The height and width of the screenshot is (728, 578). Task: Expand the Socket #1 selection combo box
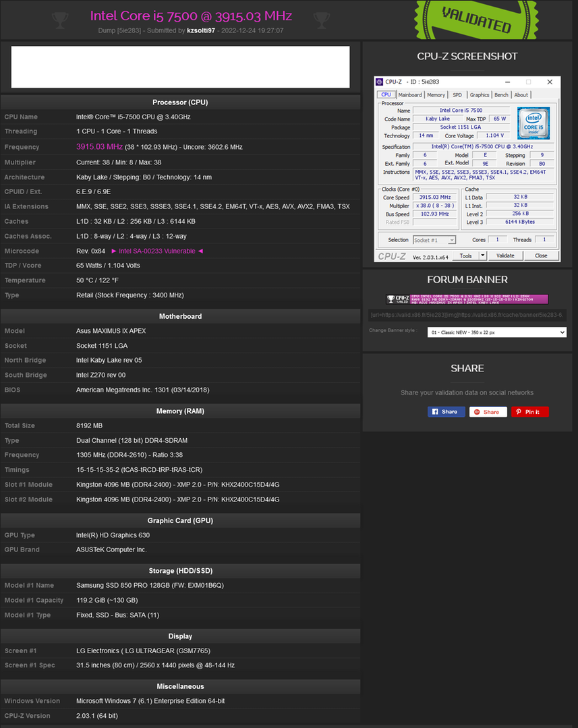(x=434, y=240)
